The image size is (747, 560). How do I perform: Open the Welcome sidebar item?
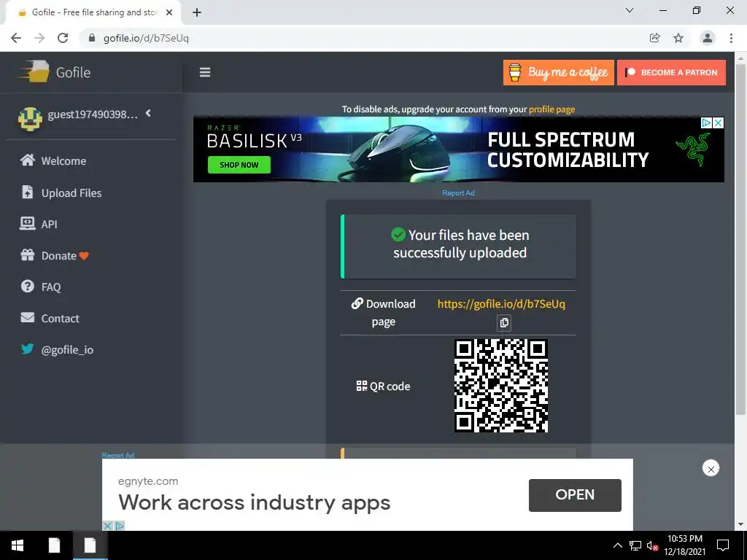(x=53, y=160)
